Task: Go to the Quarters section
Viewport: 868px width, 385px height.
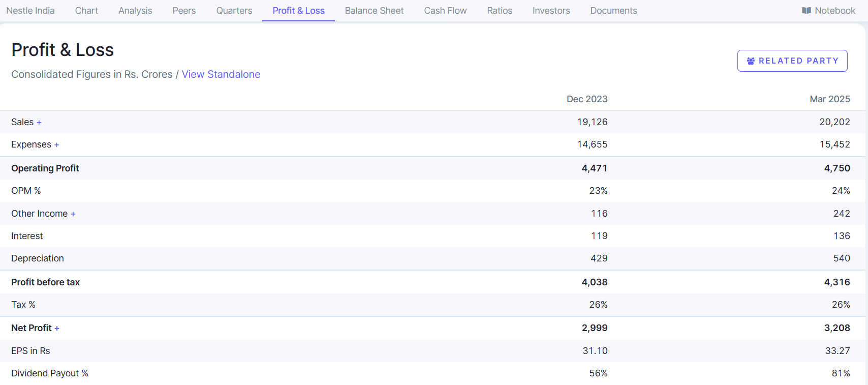Action: coord(234,11)
